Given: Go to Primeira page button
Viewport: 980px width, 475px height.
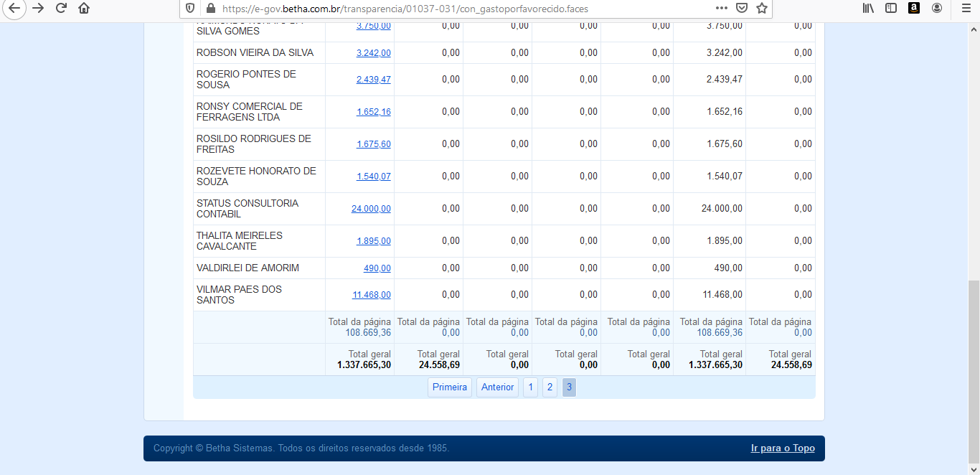Looking at the screenshot, I should tap(450, 387).
